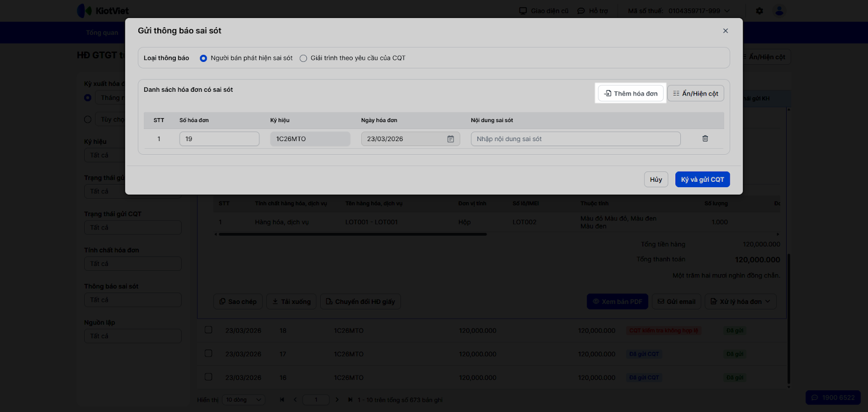Image resolution: width=868 pixels, height=412 pixels.
Task: Select Người bán phát hiện sai sót option
Action: click(203, 58)
